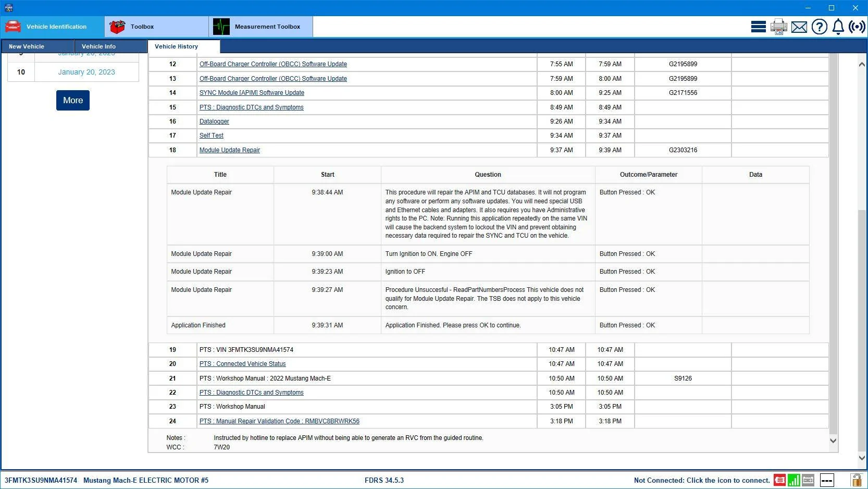Image resolution: width=868 pixels, height=489 pixels.
Task: Switch to the Toolbox tab
Action: [x=156, y=27]
